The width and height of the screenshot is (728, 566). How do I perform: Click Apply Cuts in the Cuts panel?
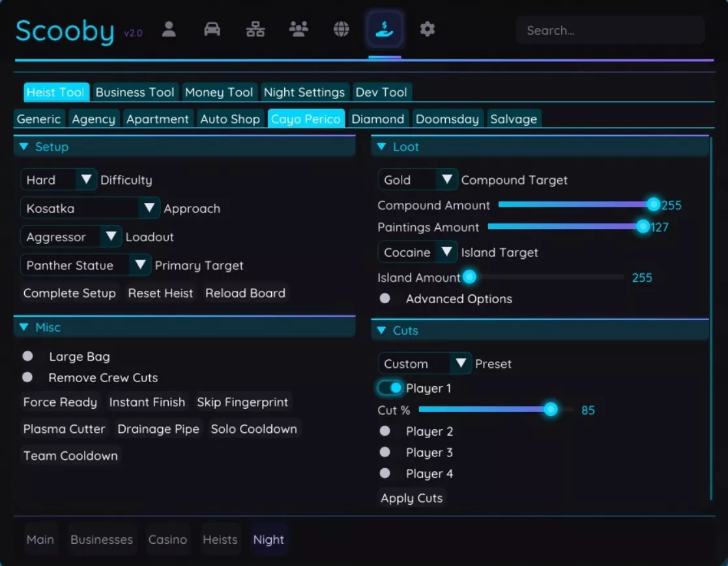[411, 498]
